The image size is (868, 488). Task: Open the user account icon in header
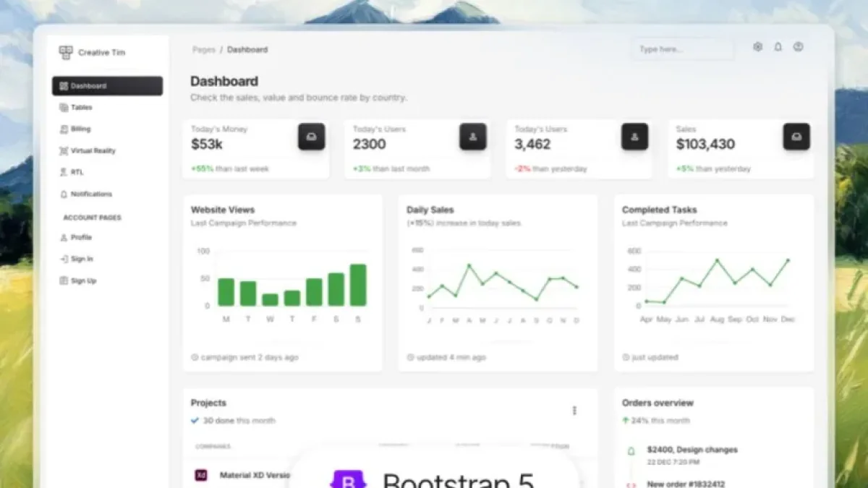[799, 47]
